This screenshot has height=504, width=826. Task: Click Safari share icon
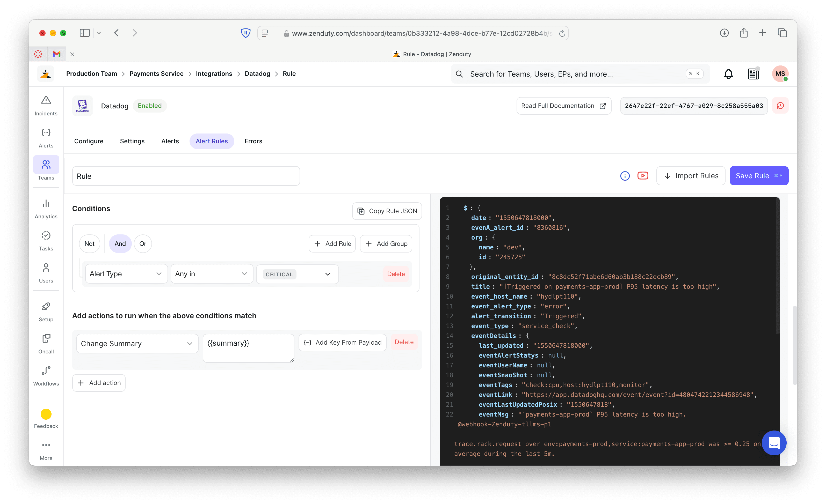click(744, 33)
